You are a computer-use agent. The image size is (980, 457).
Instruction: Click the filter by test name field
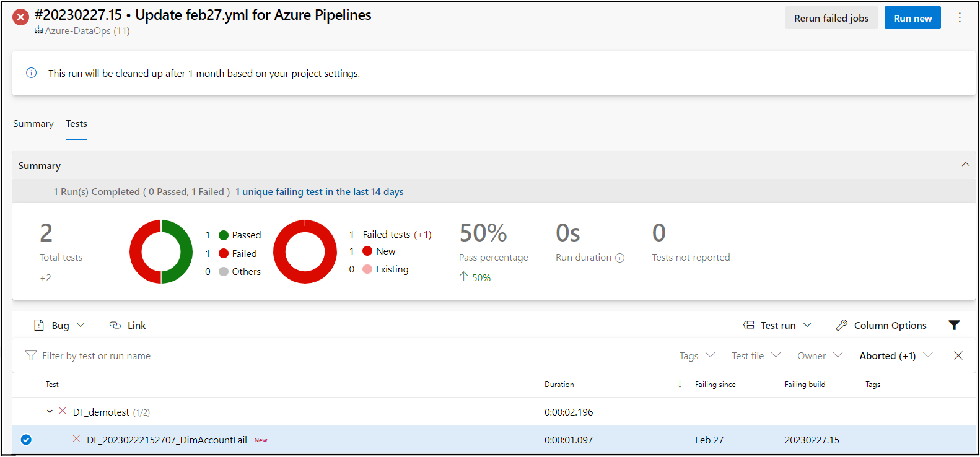click(96, 355)
